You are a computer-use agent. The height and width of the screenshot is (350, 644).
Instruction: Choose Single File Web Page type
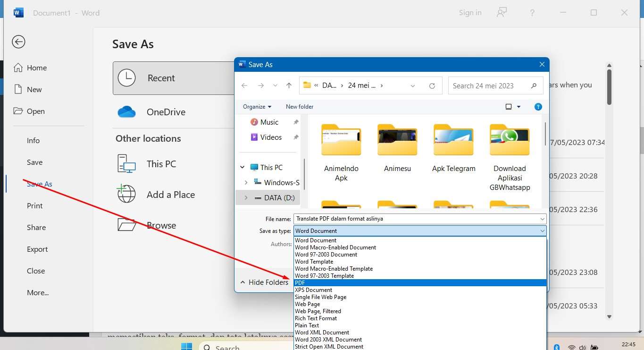[x=420, y=297]
